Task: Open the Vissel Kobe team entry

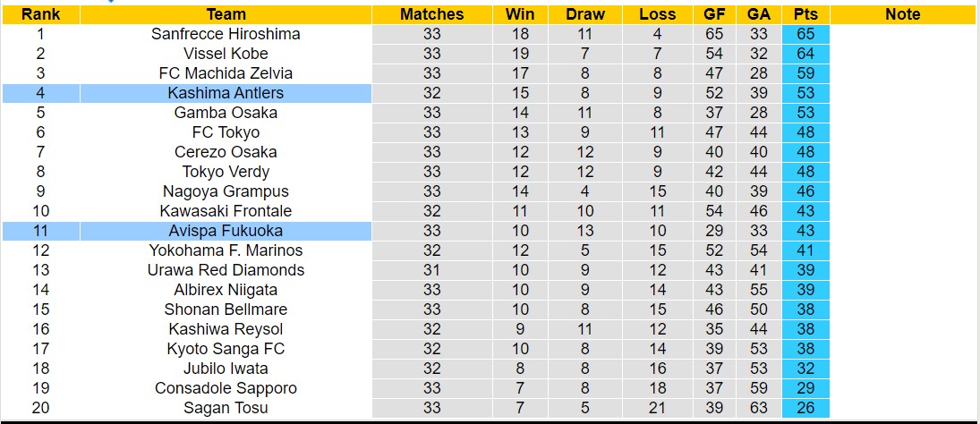Action: [226, 54]
